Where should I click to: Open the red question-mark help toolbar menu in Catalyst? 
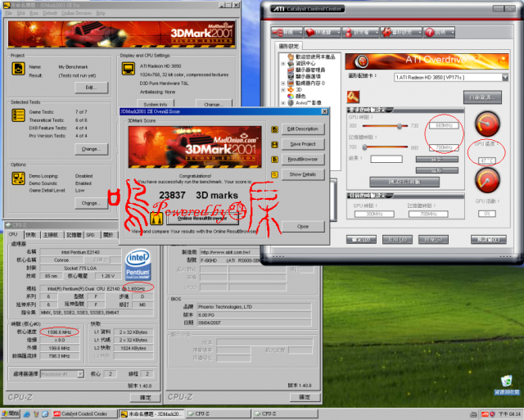[x=439, y=33]
